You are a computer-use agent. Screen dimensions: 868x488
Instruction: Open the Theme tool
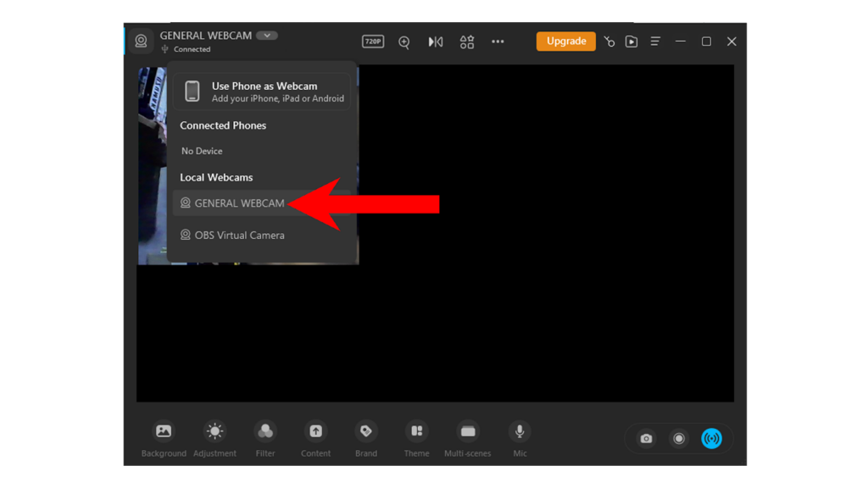[x=416, y=439]
